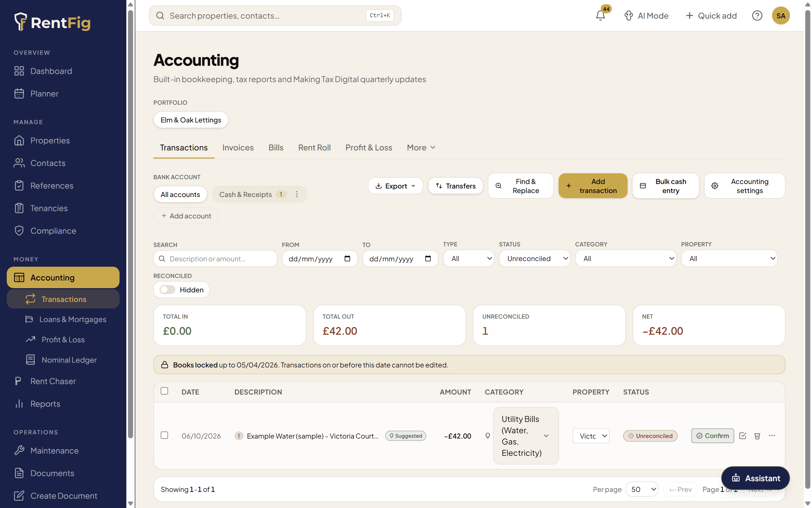Confirm the Example Water transaction

point(712,436)
